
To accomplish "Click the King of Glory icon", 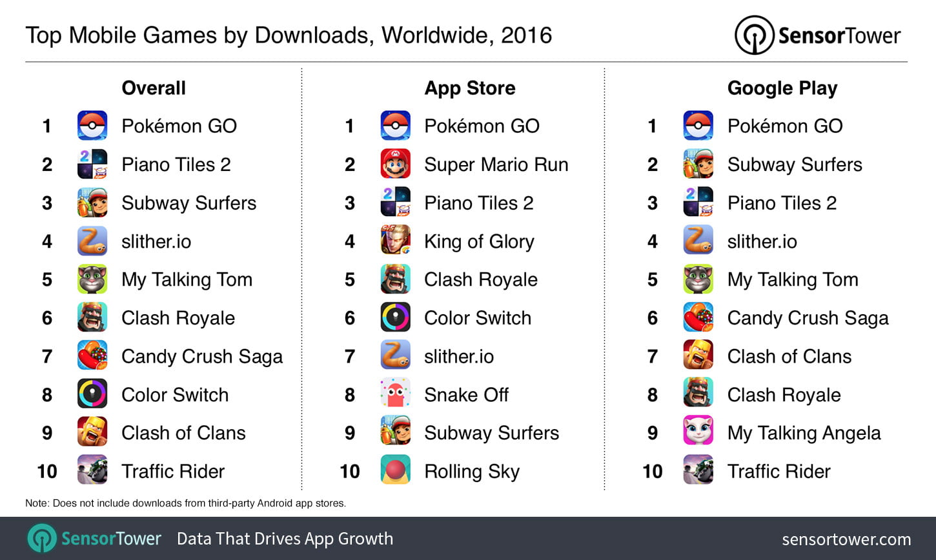I will coord(395,241).
